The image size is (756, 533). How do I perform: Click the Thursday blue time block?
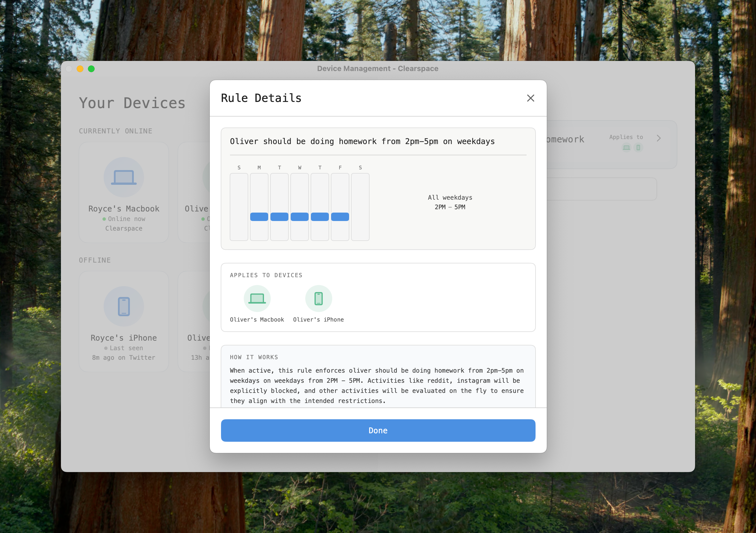point(320,217)
